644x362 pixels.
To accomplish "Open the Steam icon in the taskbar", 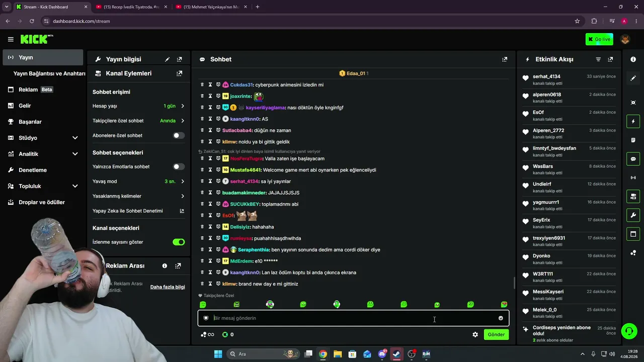I will (x=396, y=354).
